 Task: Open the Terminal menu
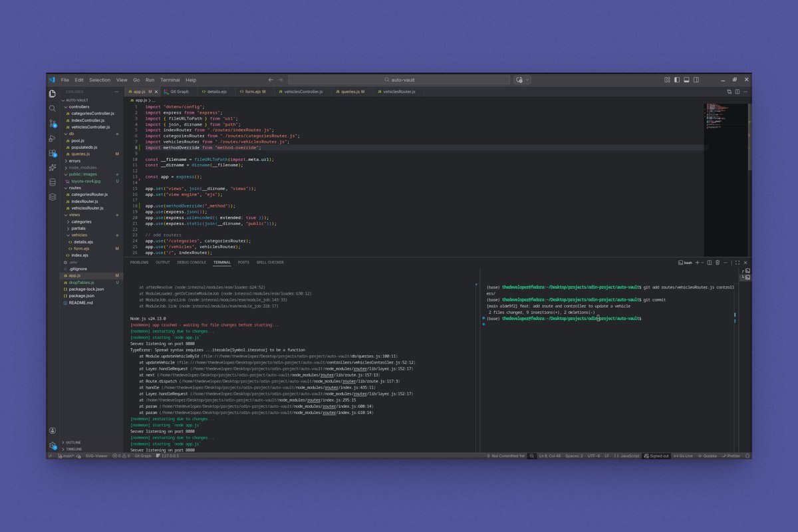[170, 80]
